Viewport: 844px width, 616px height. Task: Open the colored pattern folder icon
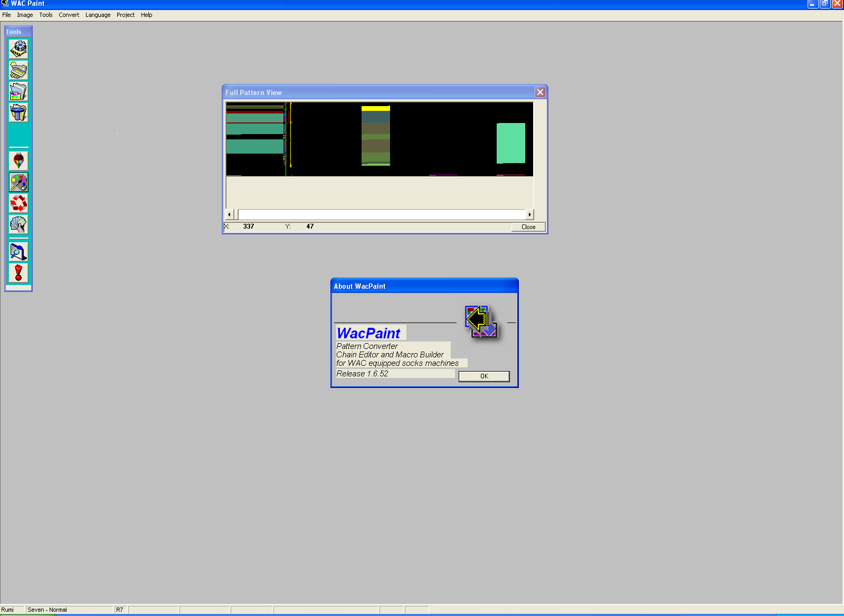[18, 91]
